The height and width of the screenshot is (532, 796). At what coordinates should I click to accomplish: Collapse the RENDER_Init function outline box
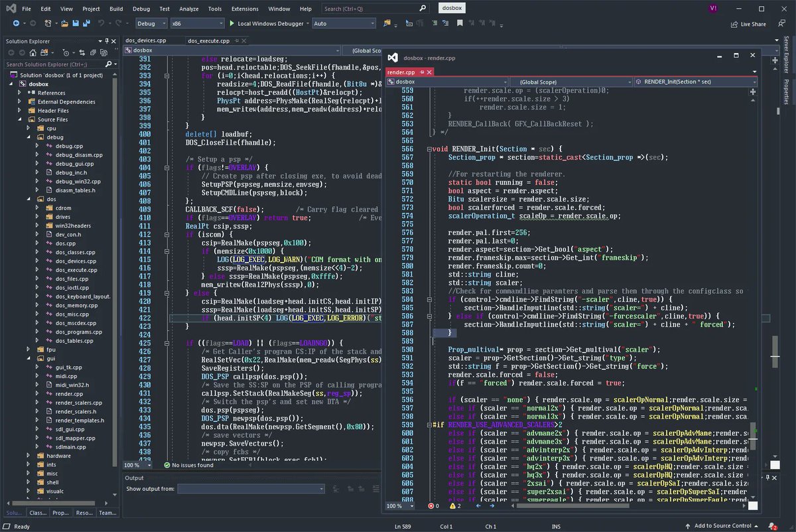[429, 149]
